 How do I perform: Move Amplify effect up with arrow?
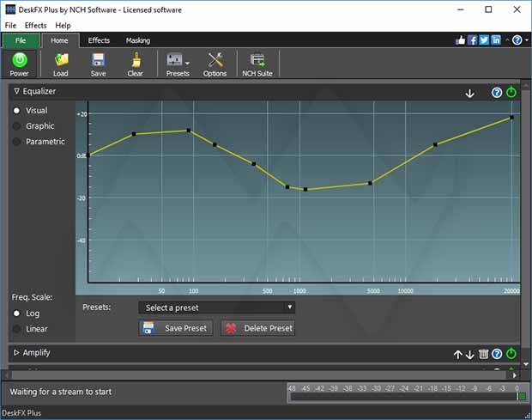(458, 355)
